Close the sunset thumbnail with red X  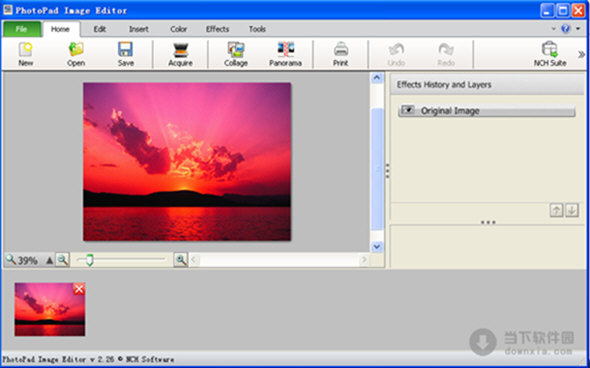[x=79, y=289]
